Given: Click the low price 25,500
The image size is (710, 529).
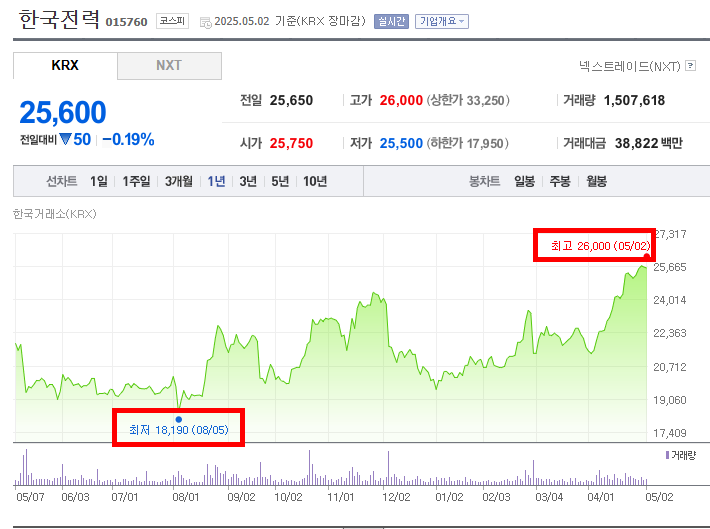Looking at the screenshot, I should click(401, 143).
